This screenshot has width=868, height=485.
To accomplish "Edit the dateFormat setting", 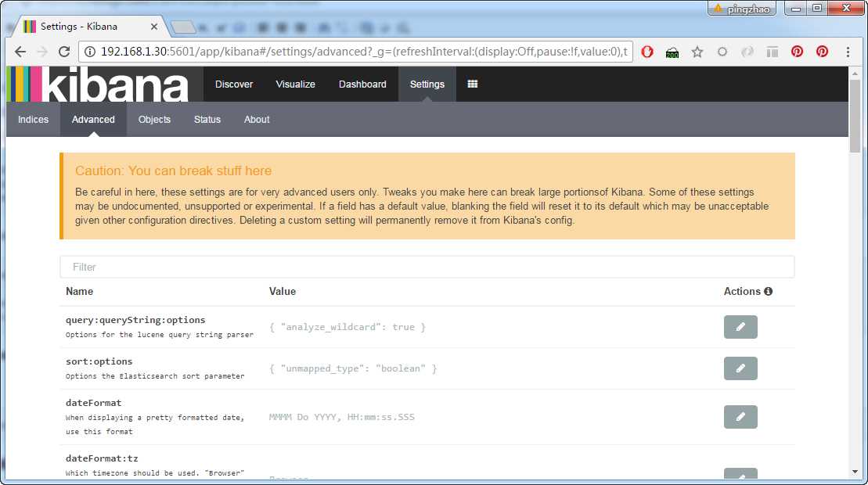I will pyautogui.click(x=740, y=417).
